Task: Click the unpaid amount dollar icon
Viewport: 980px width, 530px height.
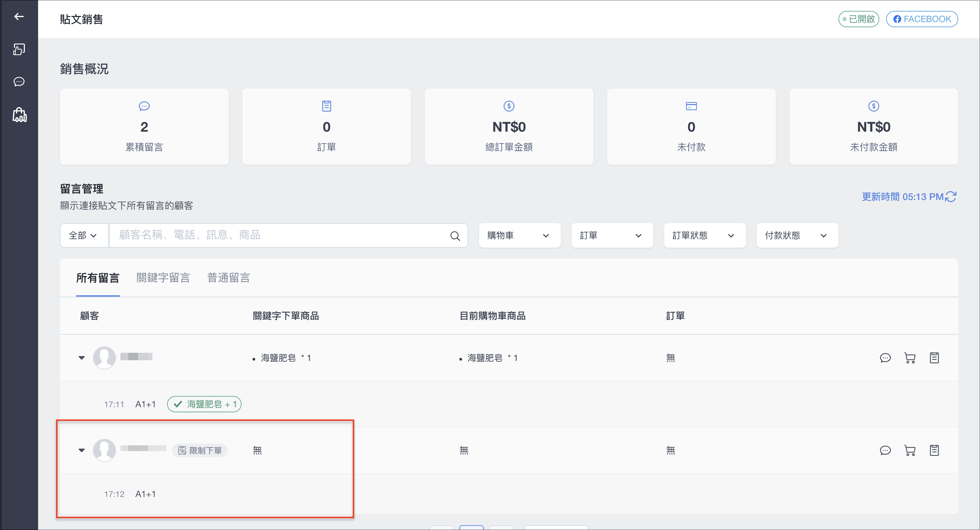Action: (873, 106)
